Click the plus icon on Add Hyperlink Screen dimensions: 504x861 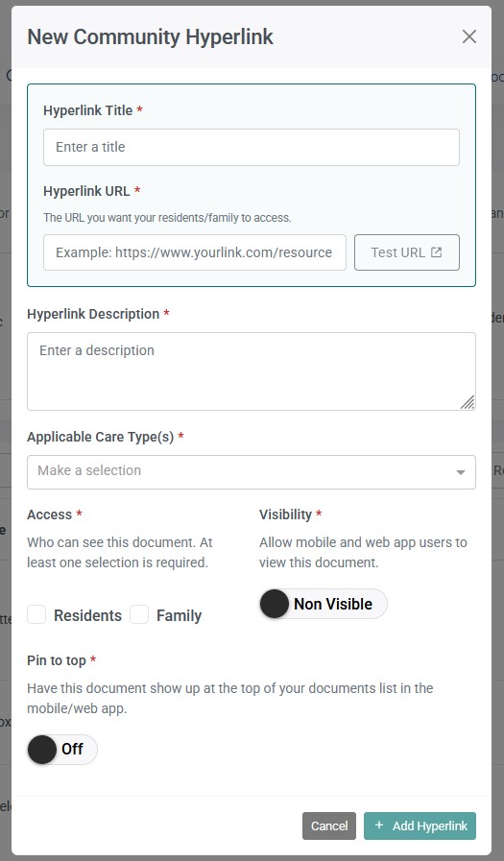pyautogui.click(x=379, y=825)
